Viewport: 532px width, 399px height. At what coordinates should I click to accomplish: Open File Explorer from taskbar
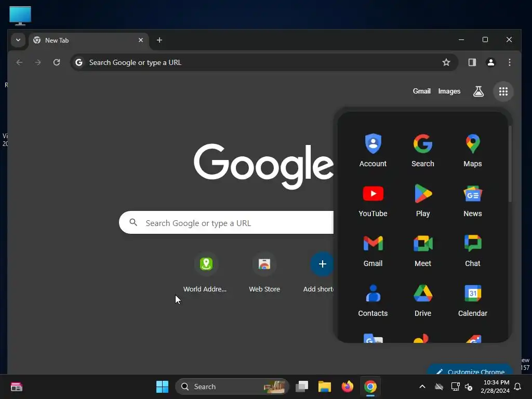(325, 387)
